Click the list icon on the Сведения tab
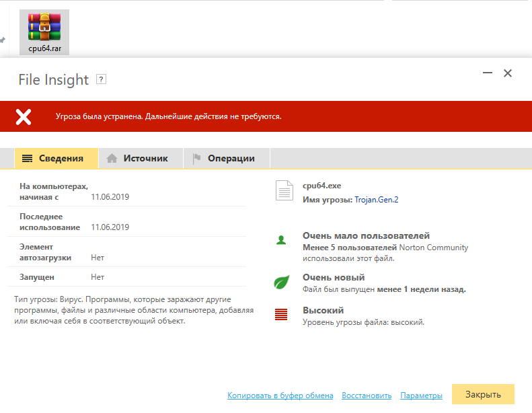This screenshot has height=413, width=532. [x=27, y=158]
